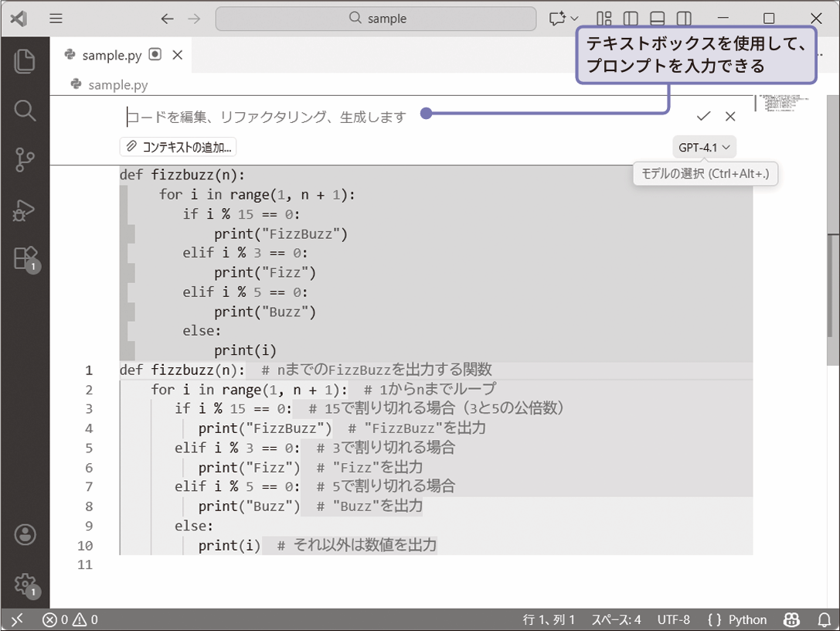This screenshot has width=840, height=631.
Task: Open line and column indicator 行 1、列 1
Action: click(x=549, y=619)
